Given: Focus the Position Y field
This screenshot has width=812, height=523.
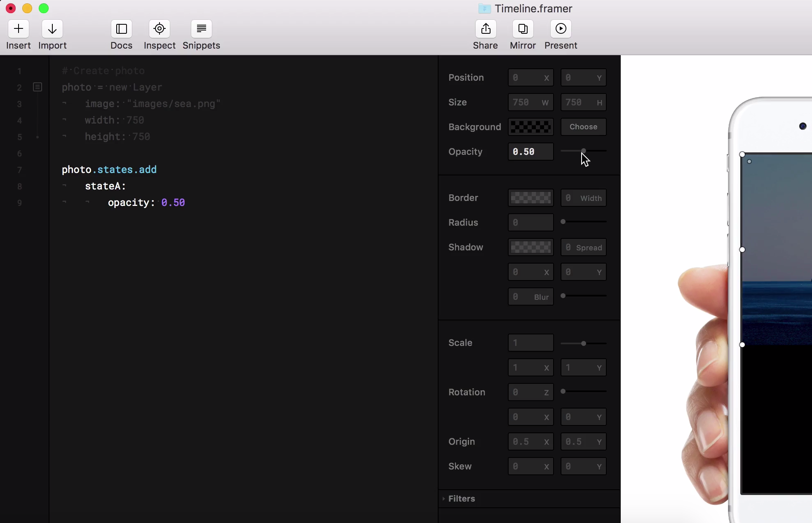Looking at the screenshot, I should (x=584, y=77).
